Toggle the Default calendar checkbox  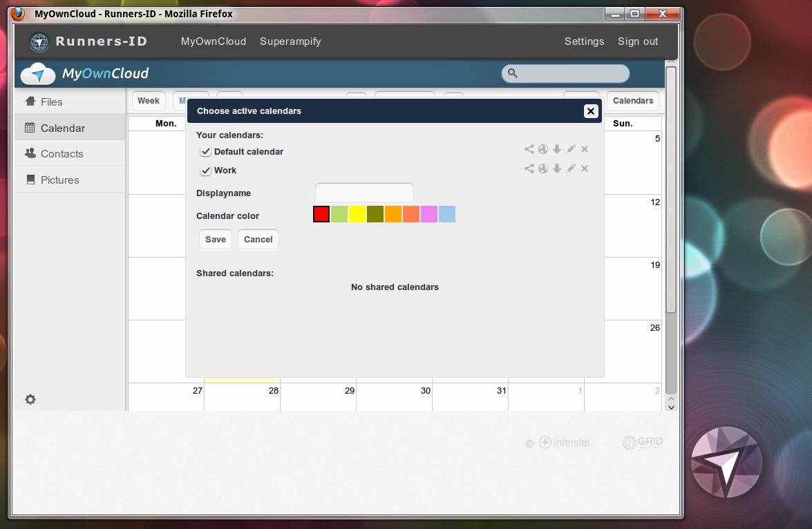tap(205, 152)
